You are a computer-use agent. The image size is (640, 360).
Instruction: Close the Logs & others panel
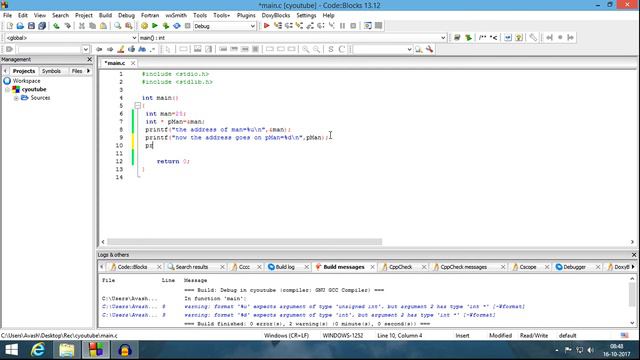(x=634, y=255)
